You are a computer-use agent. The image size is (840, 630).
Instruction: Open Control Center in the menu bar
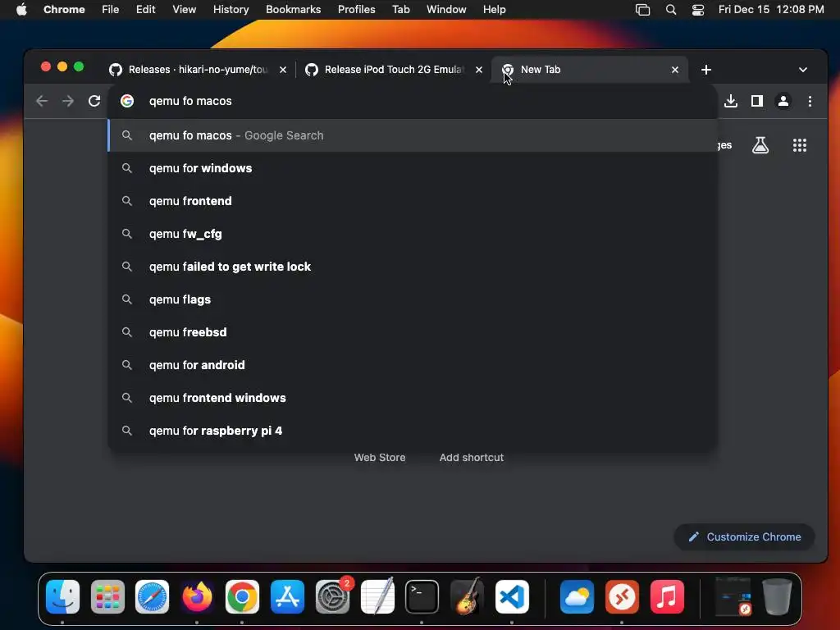[698, 10]
